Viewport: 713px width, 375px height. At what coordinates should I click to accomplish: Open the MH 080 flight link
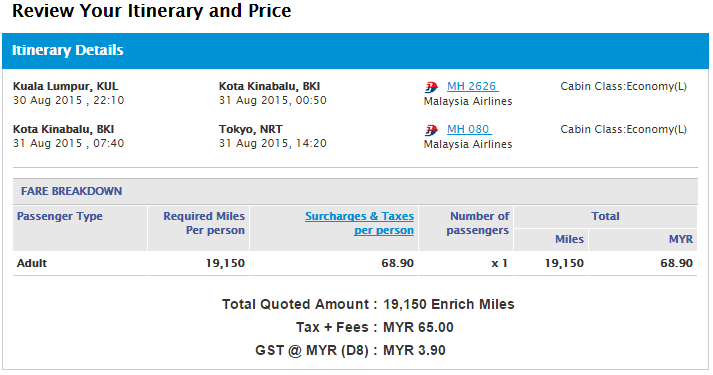[x=469, y=129]
